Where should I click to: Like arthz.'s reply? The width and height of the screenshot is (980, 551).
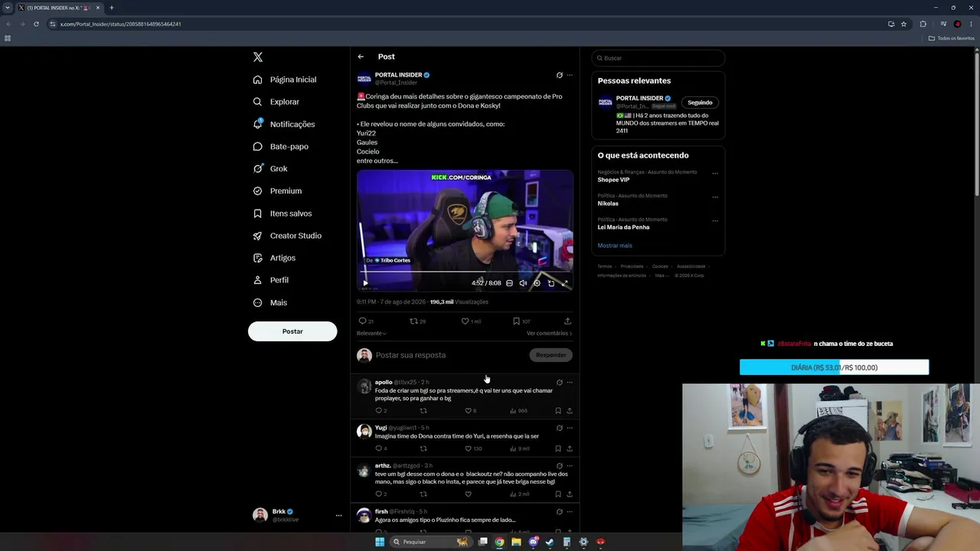[x=469, y=494]
